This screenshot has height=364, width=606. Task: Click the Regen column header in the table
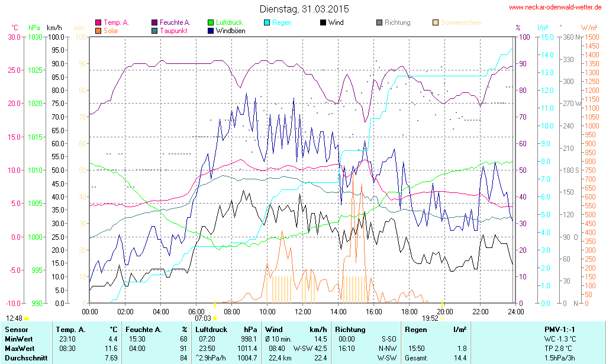coord(415,329)
